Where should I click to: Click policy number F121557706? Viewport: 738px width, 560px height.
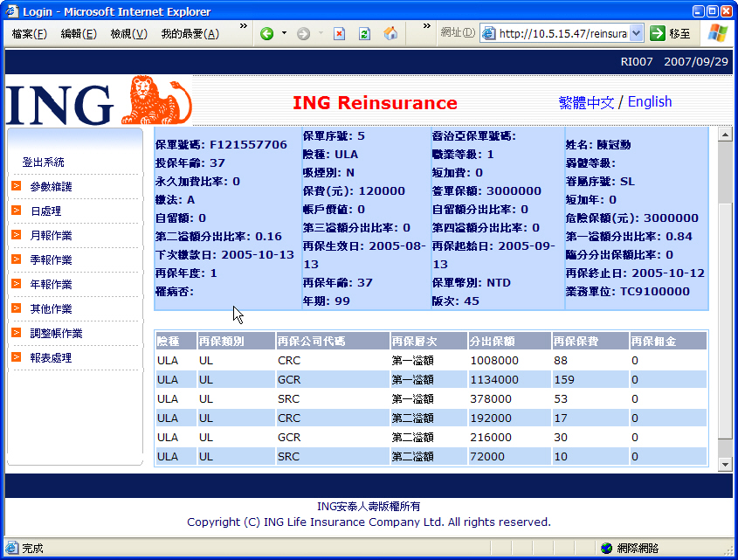click(248, 145)
